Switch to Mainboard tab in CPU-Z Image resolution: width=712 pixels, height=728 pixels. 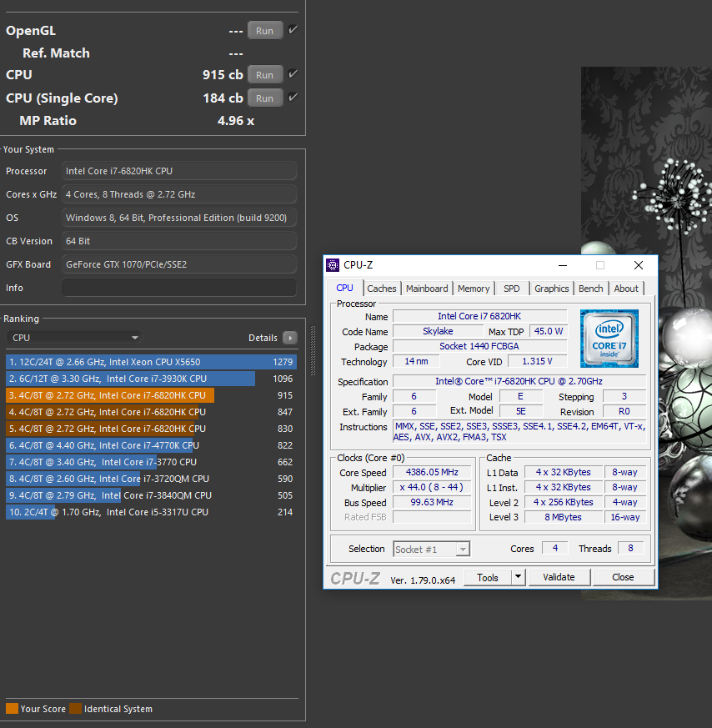coord(427,289)
